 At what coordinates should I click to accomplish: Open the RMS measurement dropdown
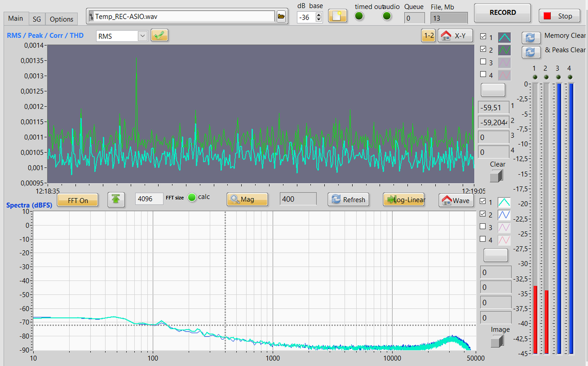point(122,36)
